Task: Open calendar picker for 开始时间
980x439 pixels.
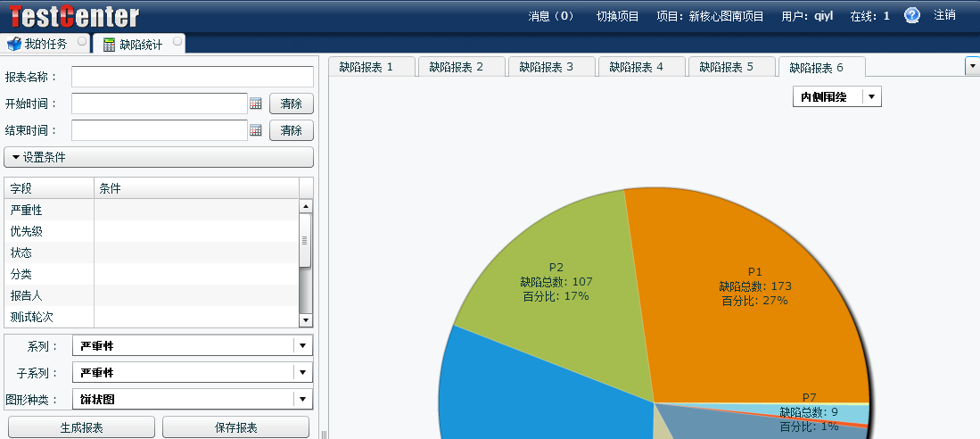Action: point(256,104)
